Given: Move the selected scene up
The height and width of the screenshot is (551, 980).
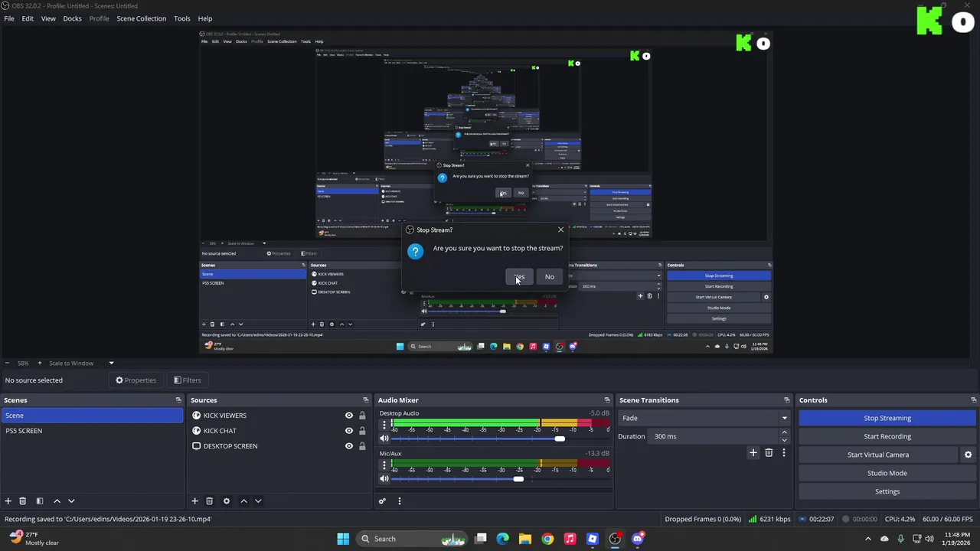Looking at the screenshot, I should [x=57, y=501].
